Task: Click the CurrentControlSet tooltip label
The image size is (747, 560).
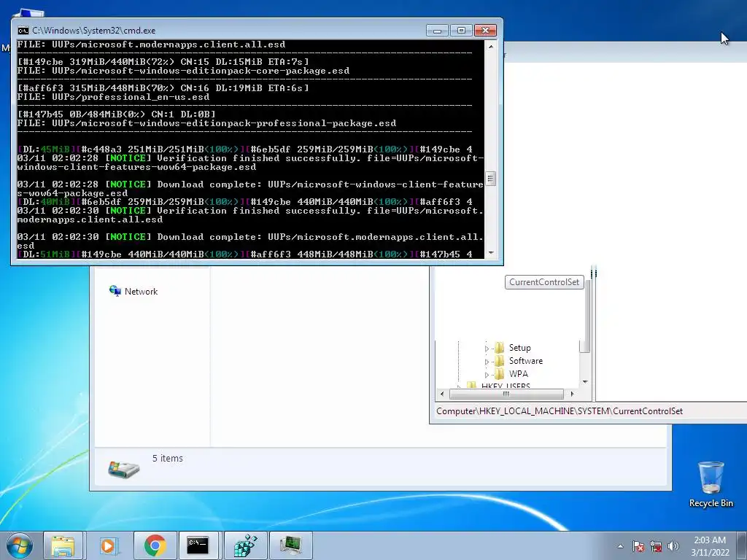Action: (544, 282)
